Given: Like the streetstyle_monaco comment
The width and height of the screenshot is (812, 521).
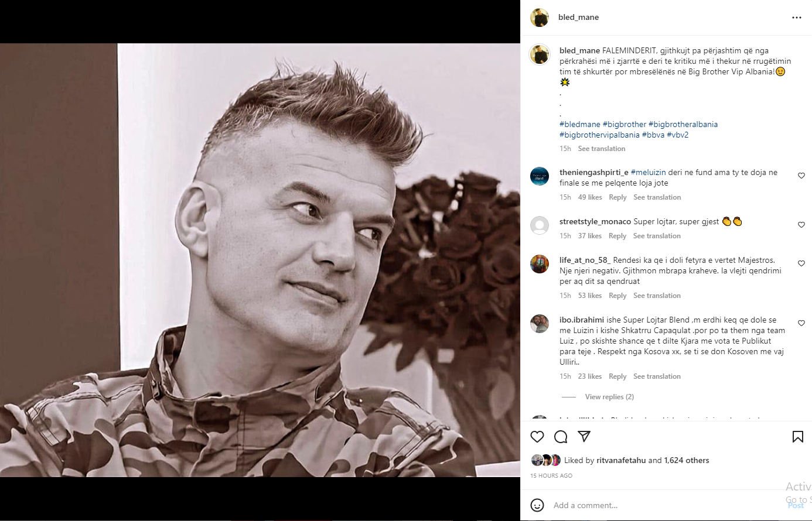Looking at the screenshot, I should pyautogui.click(x=801, y=225).
